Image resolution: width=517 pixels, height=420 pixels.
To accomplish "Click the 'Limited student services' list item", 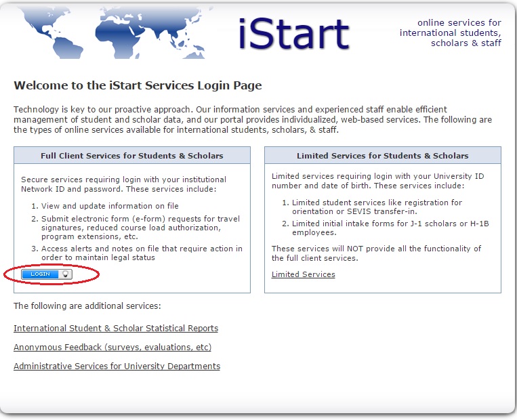I will coord(377,207).
